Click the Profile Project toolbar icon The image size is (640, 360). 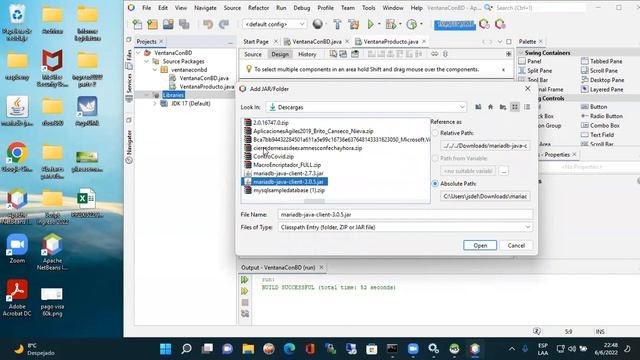(411, 24)
